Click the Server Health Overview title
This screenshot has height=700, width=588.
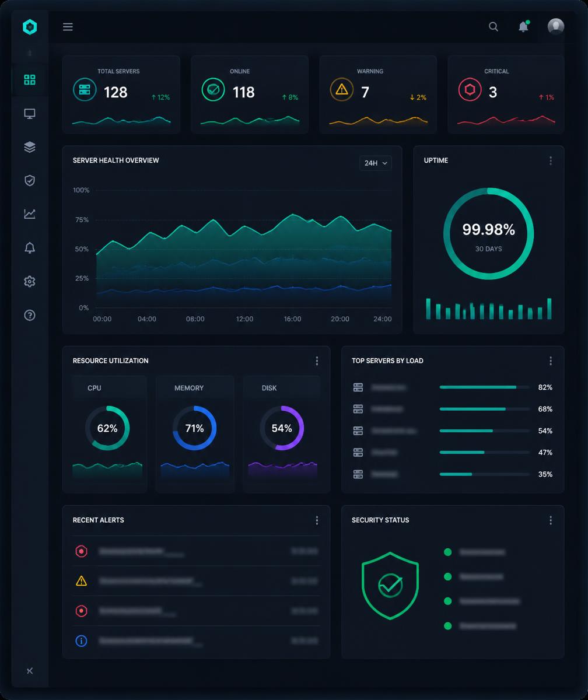click(116, 160)
